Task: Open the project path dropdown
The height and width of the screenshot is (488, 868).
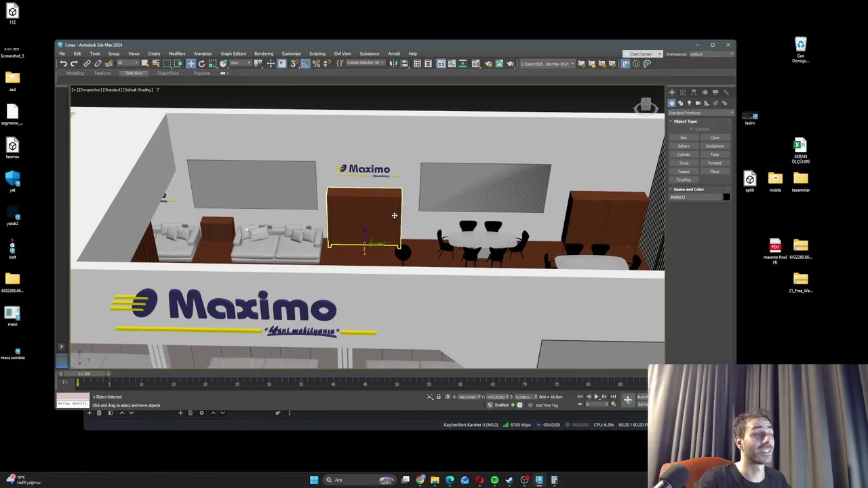Action: [x=547, y=64]
